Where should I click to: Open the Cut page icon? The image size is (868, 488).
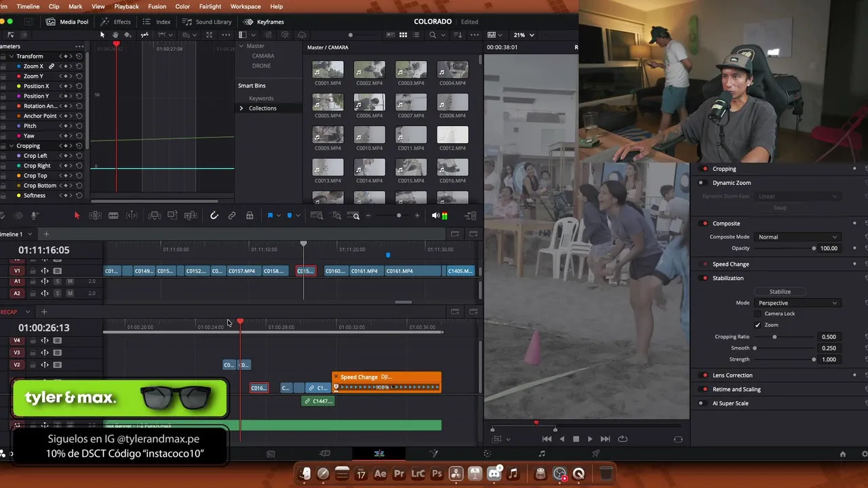point(325,453)
